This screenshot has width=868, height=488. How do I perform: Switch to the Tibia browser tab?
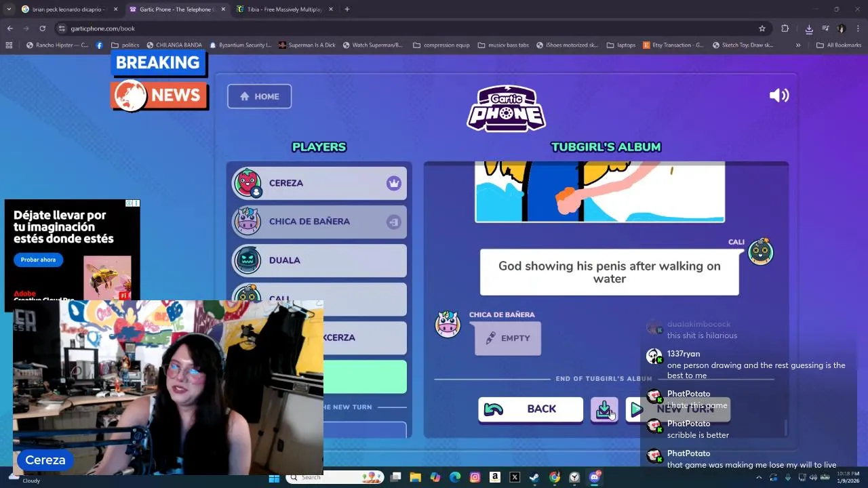point(283,9)
